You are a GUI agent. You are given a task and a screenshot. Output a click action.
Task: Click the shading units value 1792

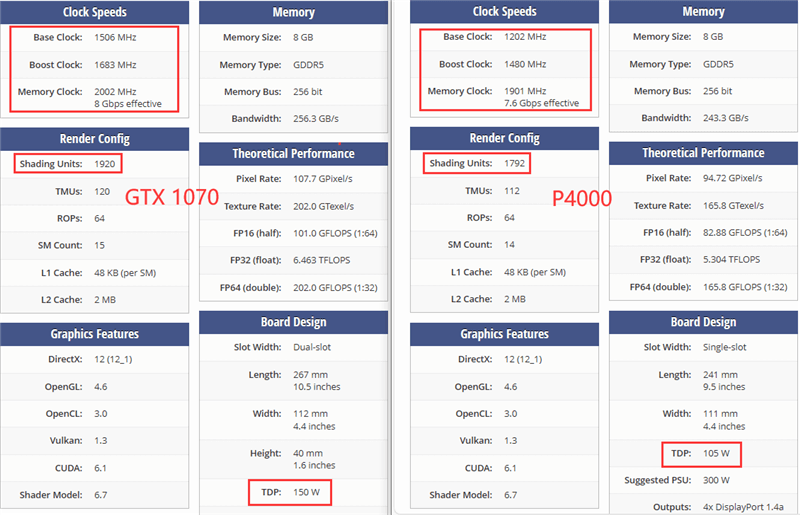[x=514, y=163]
